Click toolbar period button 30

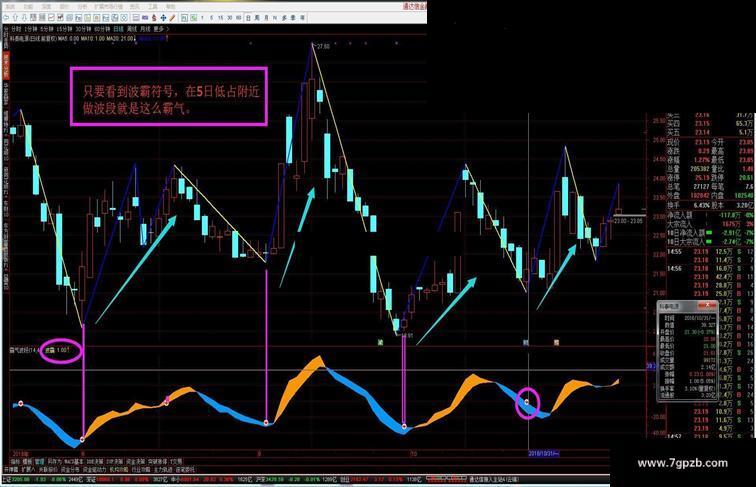tap(230, 18)
